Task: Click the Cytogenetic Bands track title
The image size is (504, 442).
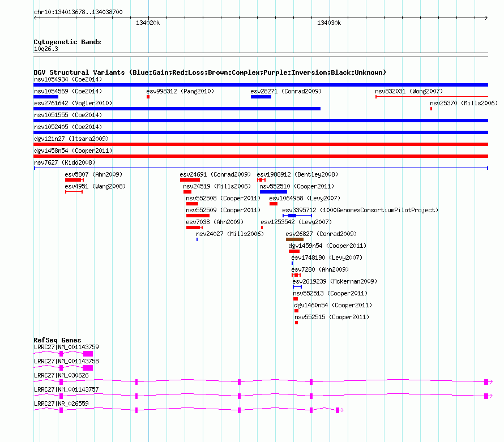Action: tap(67, 42)
